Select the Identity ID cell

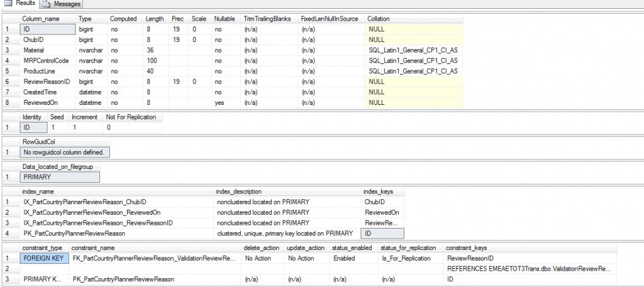click(34, 127)
